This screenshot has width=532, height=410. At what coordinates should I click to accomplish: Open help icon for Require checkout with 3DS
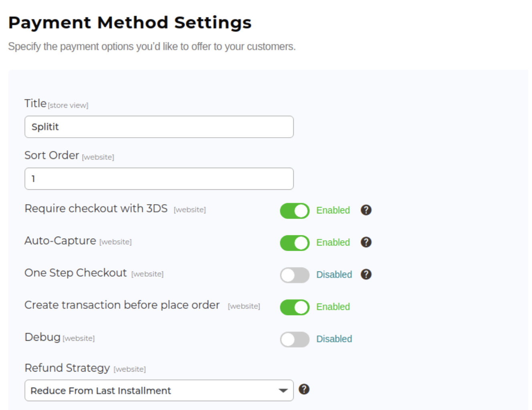(366, 210)
